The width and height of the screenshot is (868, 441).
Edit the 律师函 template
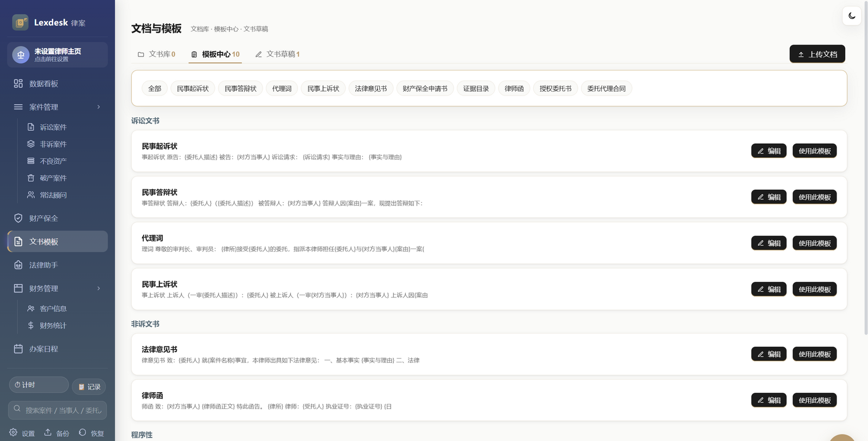(x=769, y=400)
